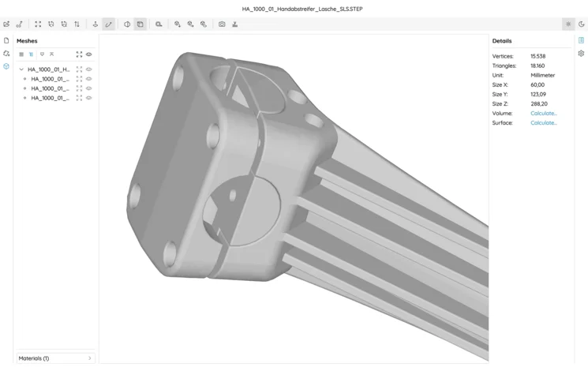Flip the up vector
The image size is (588, 367).
(x=77, y=24)
